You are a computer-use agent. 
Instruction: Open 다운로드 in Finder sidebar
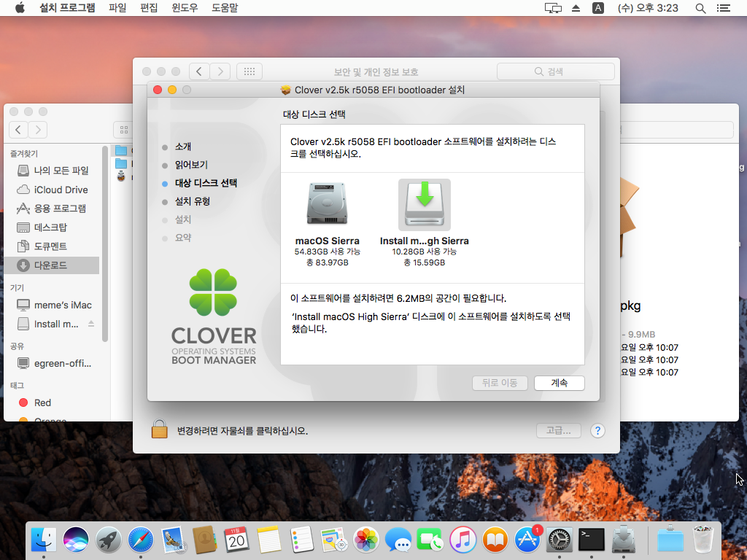[52, 265]
